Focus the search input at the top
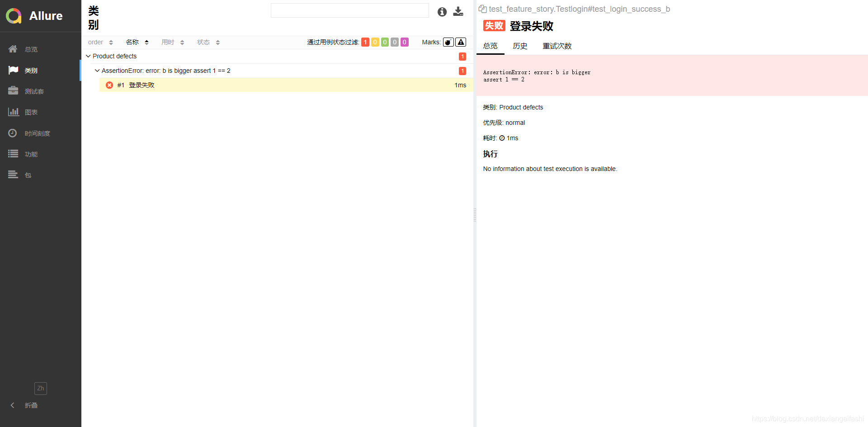Viewport: 868px width, 427px height. pyautogui.click(x=350, y=10)
